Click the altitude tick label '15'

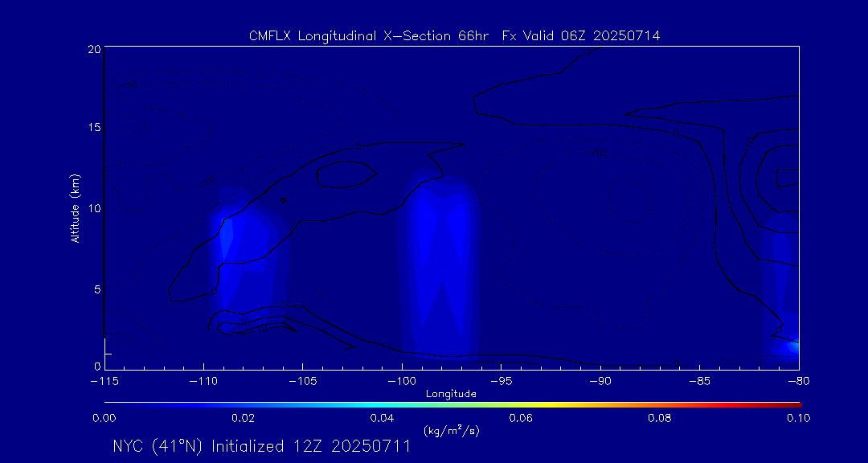94,127
